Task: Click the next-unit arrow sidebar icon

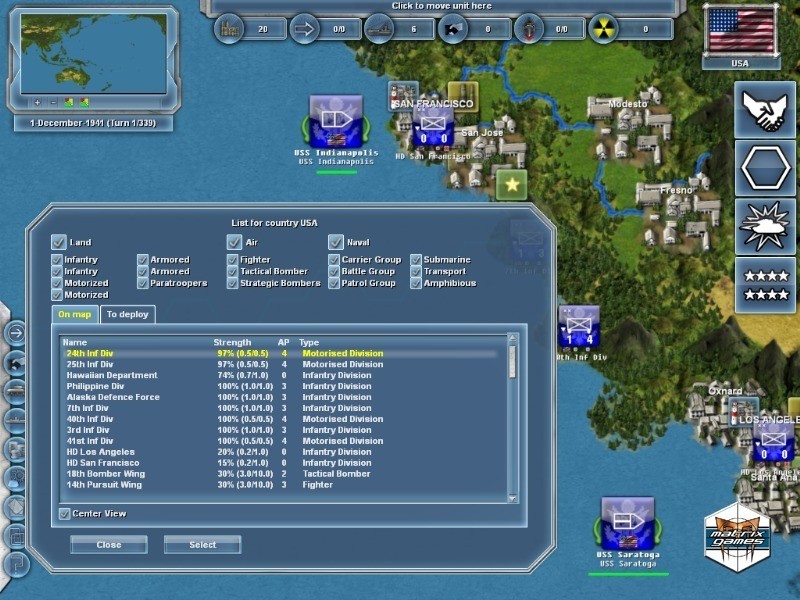Action: [x=17, y=332]
